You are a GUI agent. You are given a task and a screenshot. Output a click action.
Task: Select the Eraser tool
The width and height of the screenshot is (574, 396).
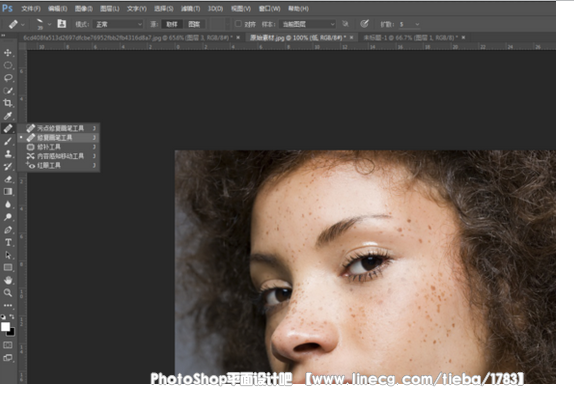click(8, 179)
